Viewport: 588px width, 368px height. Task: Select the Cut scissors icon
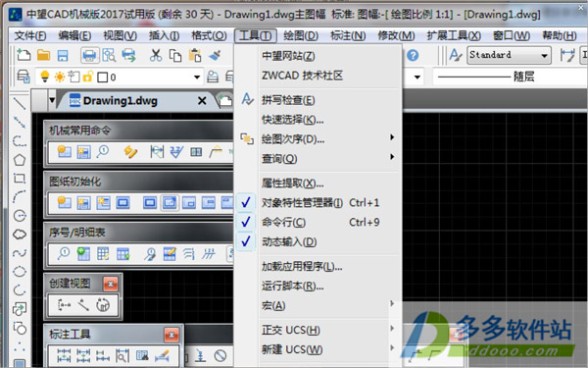(x=155, y=56)
